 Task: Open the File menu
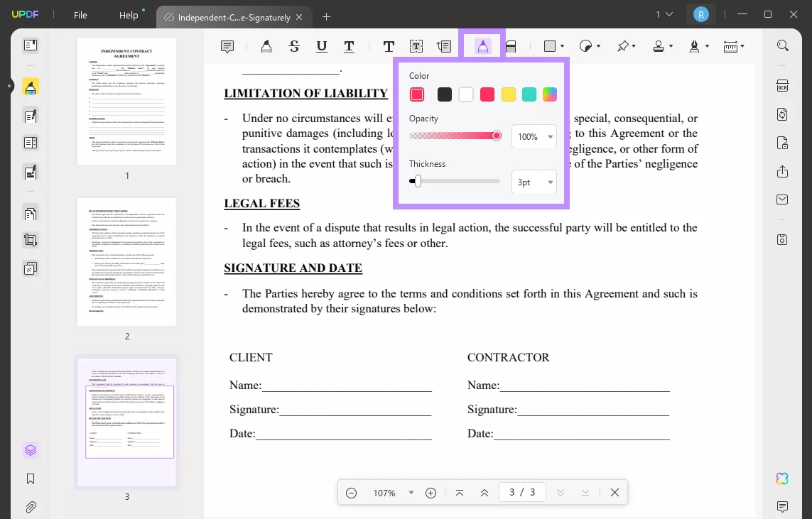click(80, 15)
